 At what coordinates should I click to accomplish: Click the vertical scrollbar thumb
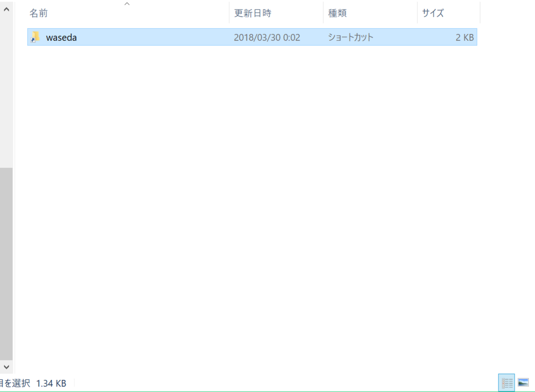coord(6,264)
